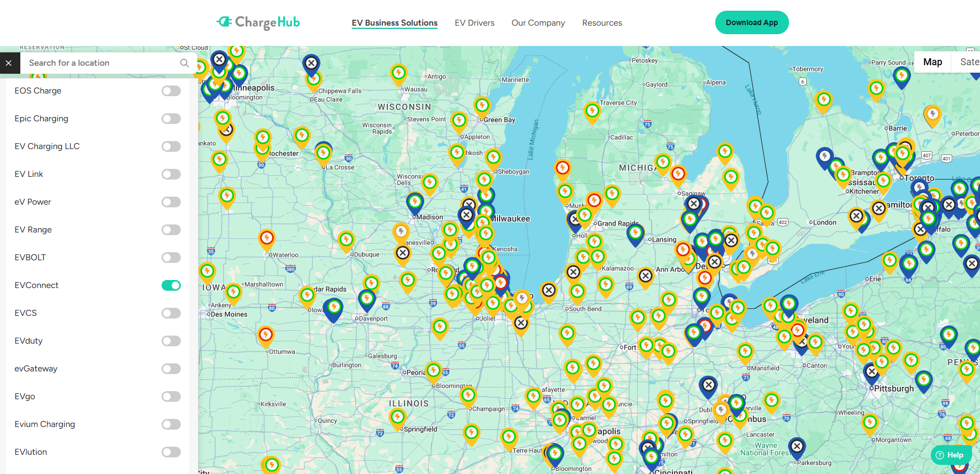Click the charger pin near Ottumwa
Screen dimensions: 980x474
click(266, 335)
